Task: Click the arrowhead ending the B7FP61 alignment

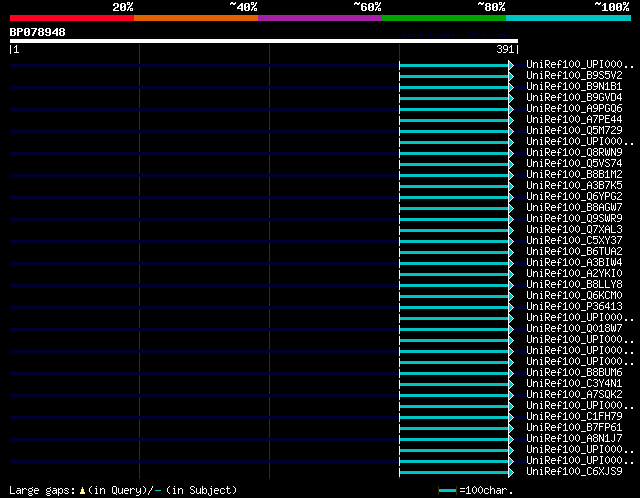Action: (x=511, y=429)
